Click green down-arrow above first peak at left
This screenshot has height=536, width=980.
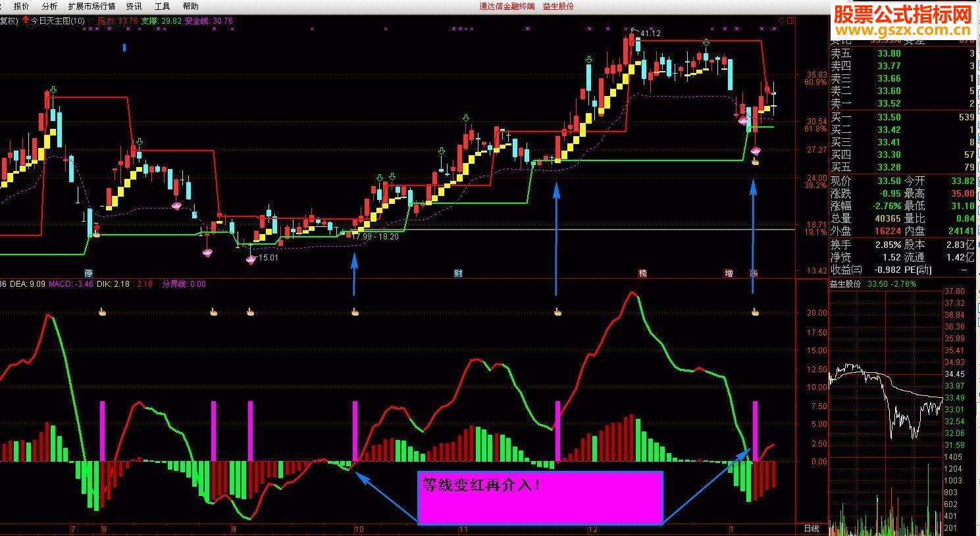[x=54, y=90]
